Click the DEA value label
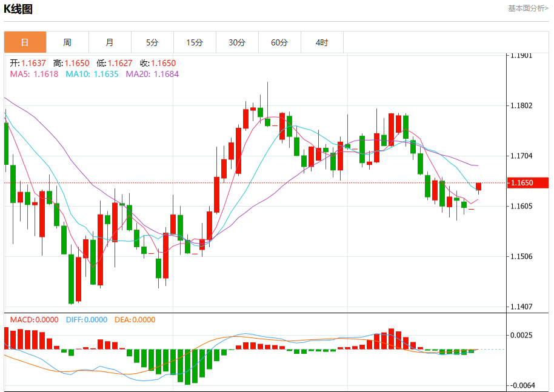Screen dimensions: 554x392 pyautogui.click(x=135, y=320)
